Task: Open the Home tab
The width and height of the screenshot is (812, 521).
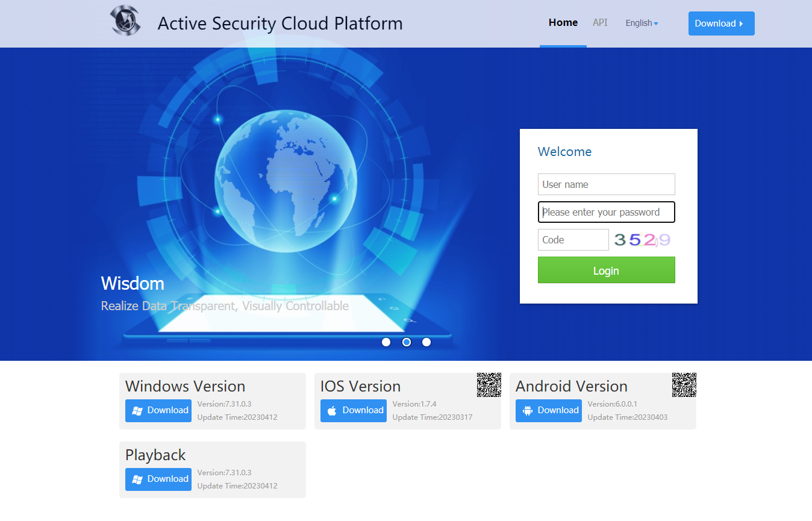Action: [563, 23]
